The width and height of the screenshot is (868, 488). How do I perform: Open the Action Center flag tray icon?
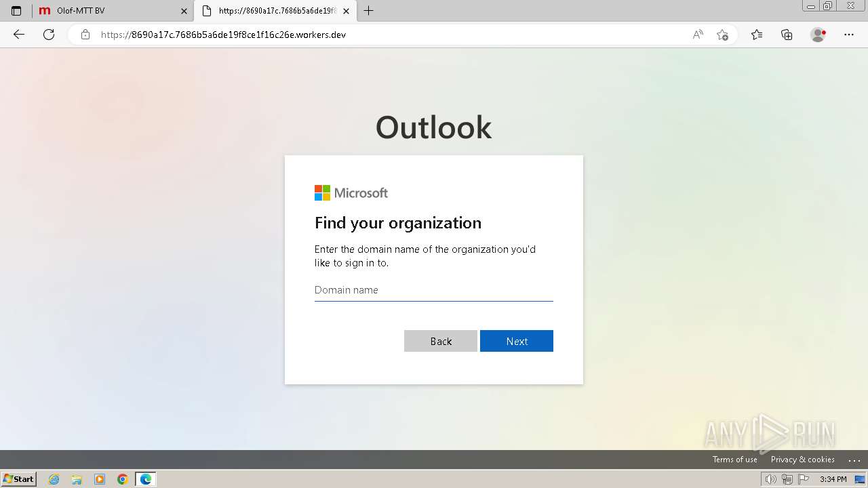click(804, 479)
